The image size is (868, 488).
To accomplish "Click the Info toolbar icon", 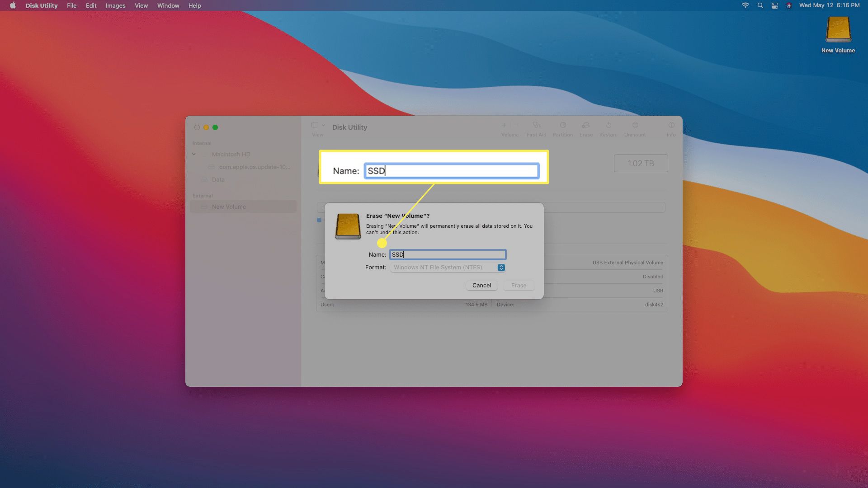I will 671,129.
